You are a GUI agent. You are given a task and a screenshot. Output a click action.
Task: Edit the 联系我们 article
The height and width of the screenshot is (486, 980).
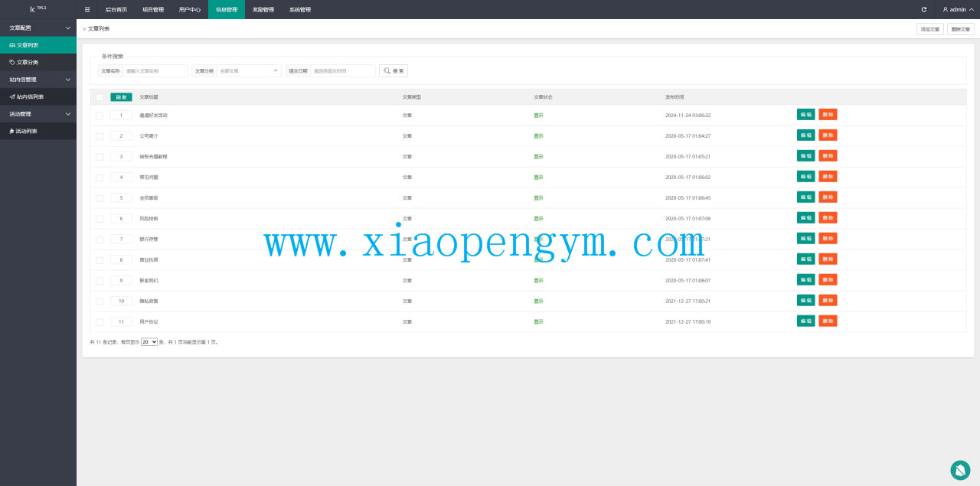pyautogui.click(x=805, y=280)
